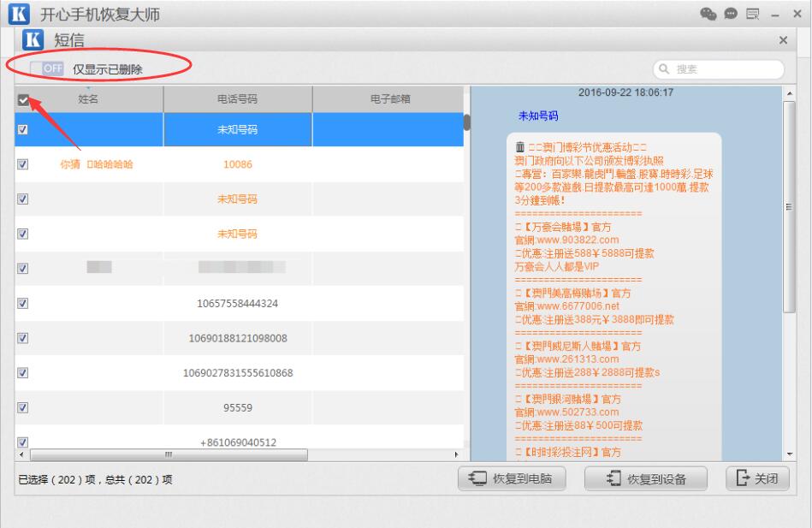Select row with number 95559
The width and height of the screenshot is (812, 528).
click(x=240, y=408)
